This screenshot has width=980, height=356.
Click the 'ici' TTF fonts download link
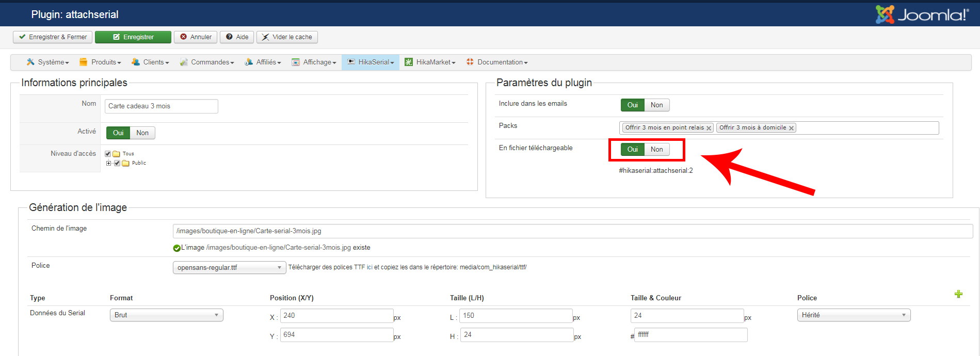pos(369,267)
